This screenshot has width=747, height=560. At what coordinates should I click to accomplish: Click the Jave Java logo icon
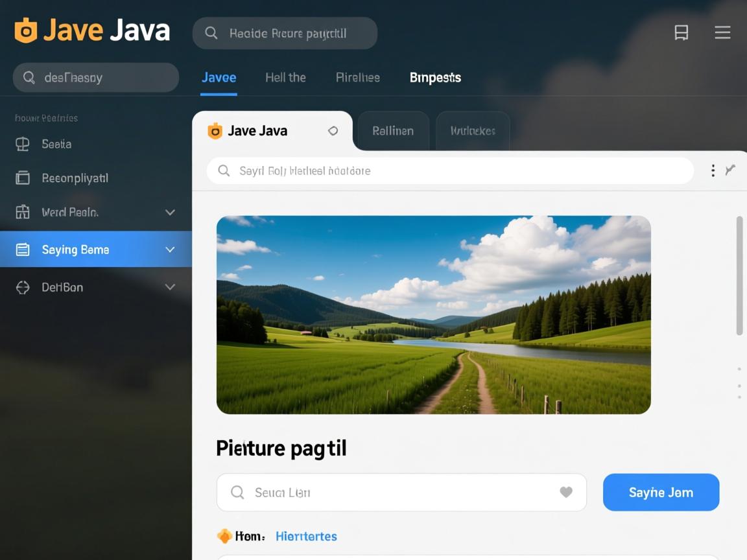[27, 30]
